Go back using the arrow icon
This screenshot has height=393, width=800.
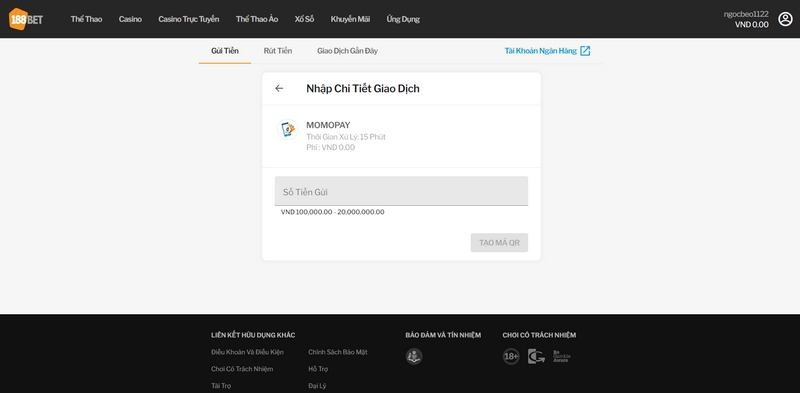pos(279,88)
